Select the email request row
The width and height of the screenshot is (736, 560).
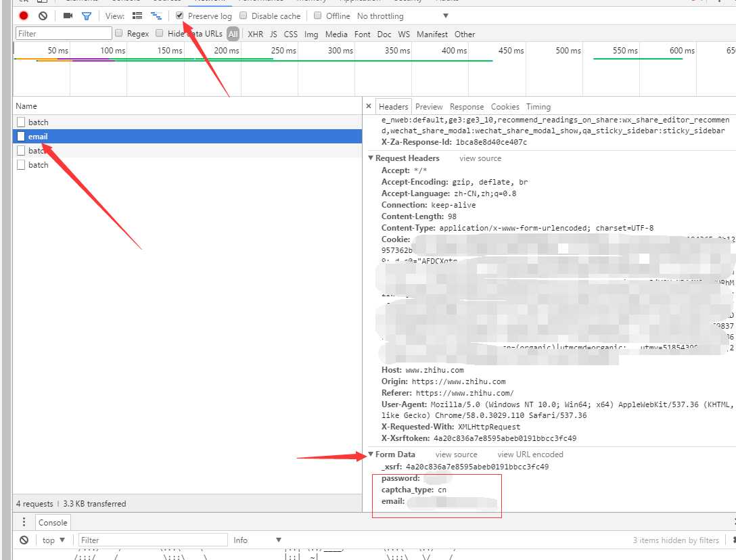[187, 136]
